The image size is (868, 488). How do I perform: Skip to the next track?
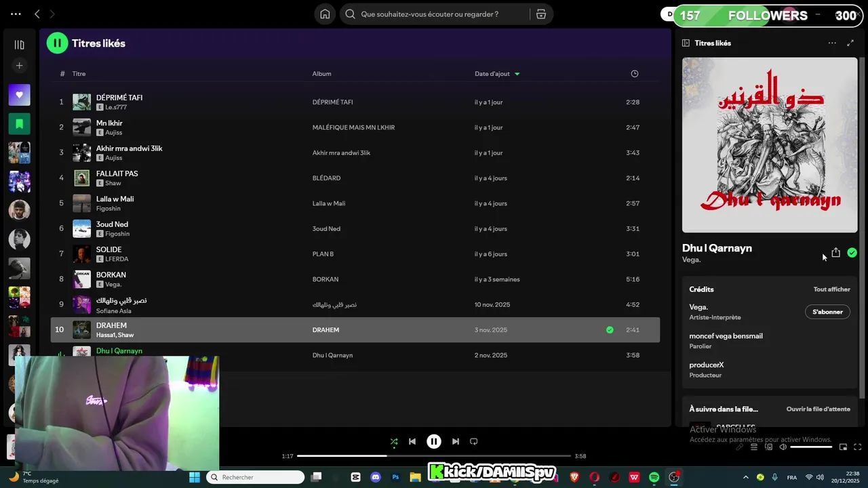point(455,441)
